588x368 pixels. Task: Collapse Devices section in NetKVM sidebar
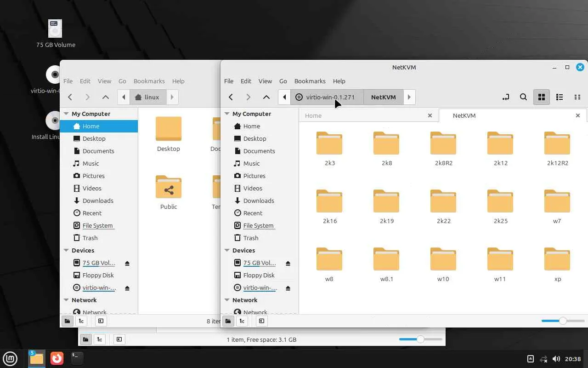[227, 250]
